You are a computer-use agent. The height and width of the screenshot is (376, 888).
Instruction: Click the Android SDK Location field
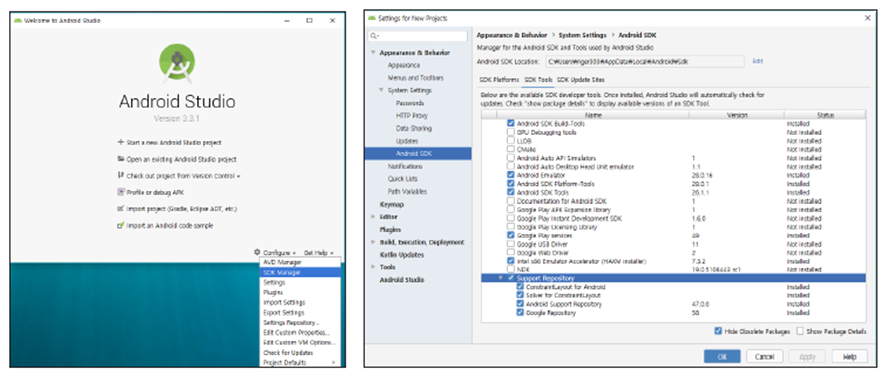(x=644, y=61)
